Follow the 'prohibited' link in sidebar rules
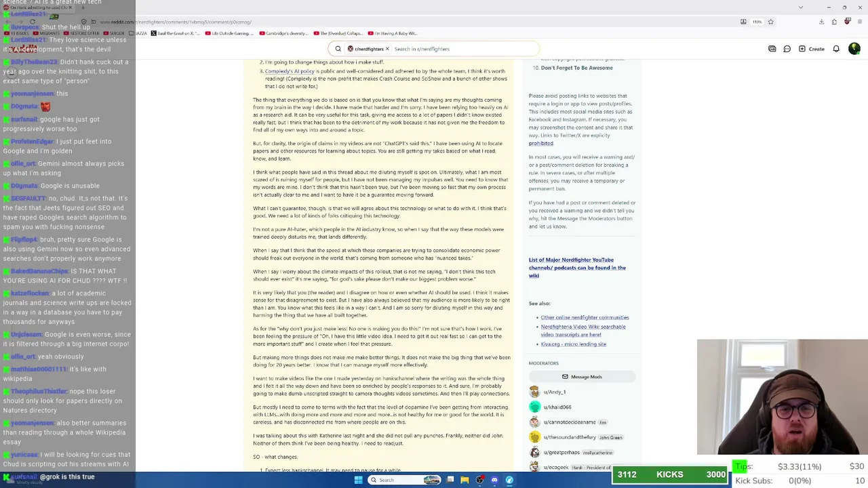Image resolution: width=868 pixels, height=488 pixels. [x=541, y=144]
